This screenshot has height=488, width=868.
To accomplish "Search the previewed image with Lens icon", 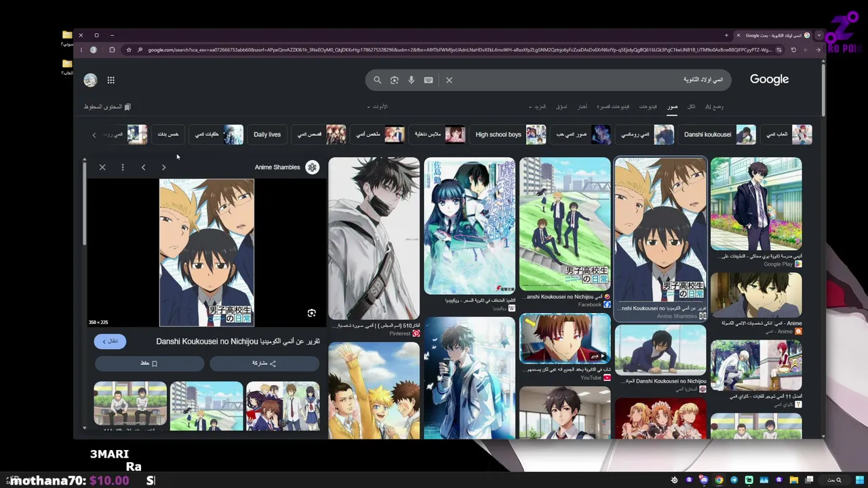I will pos(311,313).
